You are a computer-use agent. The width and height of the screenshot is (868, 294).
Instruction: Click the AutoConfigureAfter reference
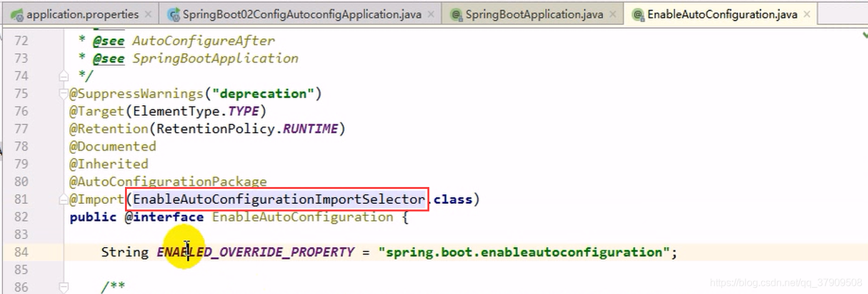pyautogui.click(x=203, y=41)
